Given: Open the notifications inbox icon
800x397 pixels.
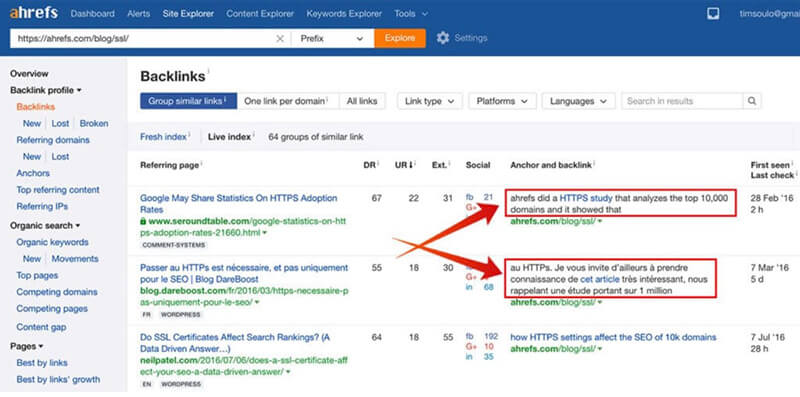Looking at the screenshot, I should pos(713,14).
